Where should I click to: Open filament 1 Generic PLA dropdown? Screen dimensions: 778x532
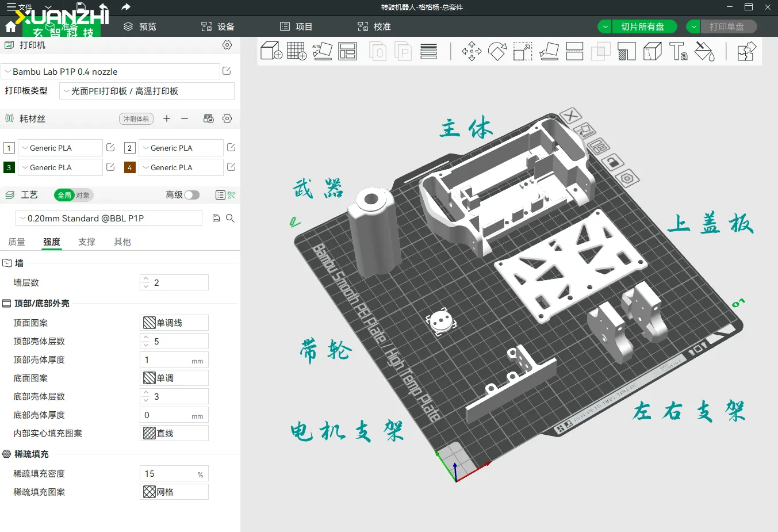[60, 148]
